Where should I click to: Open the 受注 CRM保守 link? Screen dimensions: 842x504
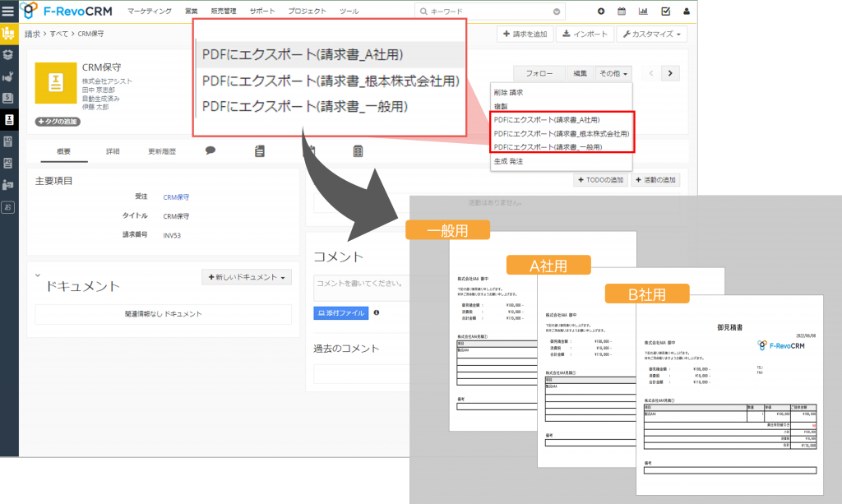[x=176, y=197]
